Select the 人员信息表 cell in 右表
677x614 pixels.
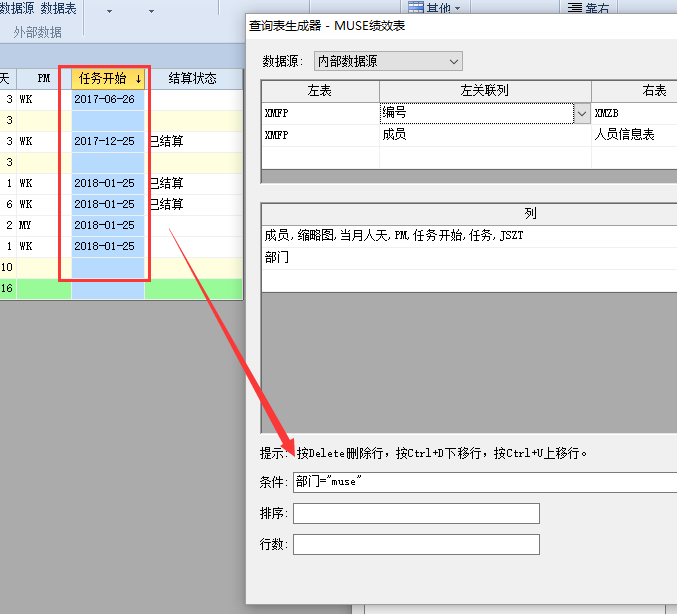(x=634, y=135)
